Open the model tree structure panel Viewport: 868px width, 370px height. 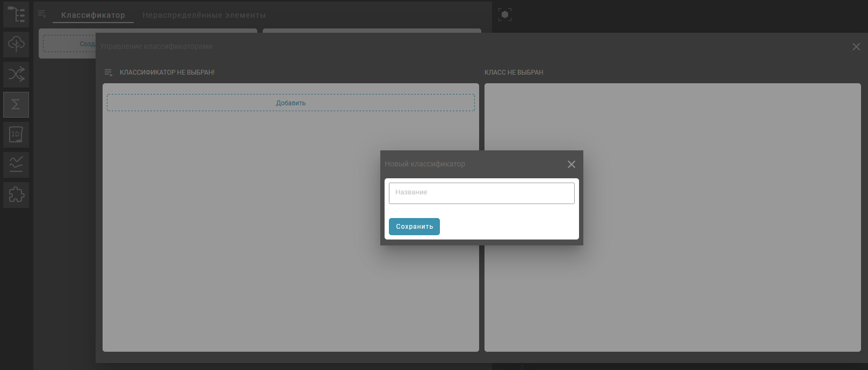(16, 14)
